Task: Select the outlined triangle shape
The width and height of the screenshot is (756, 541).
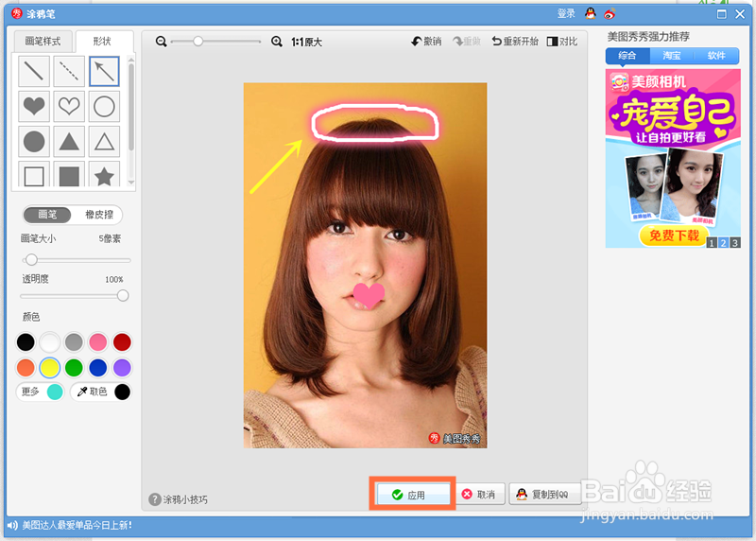Action: 104,142
